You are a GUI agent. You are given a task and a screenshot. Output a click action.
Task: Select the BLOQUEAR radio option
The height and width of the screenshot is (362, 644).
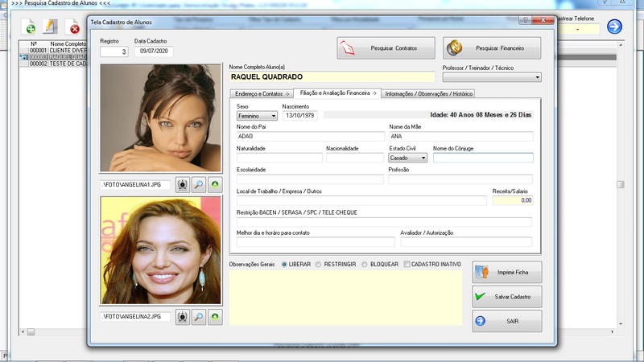point(365,264)
